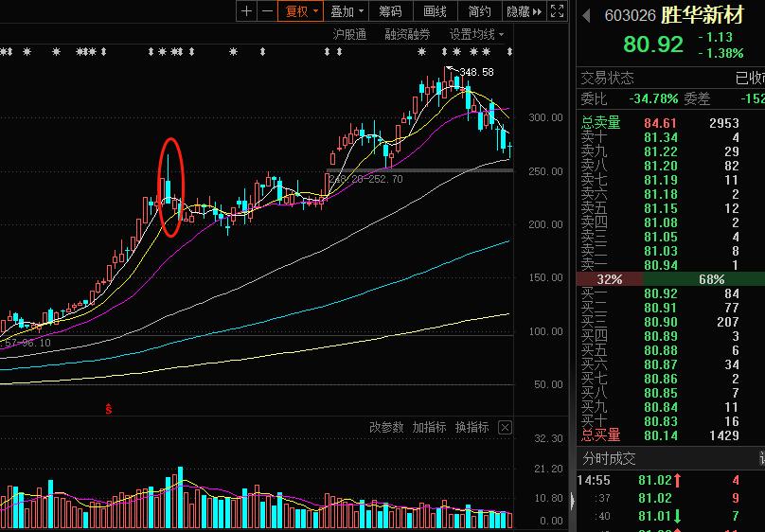Click the 卖十 price 81.34
The image size is (765, 532).
pos(661,137)
